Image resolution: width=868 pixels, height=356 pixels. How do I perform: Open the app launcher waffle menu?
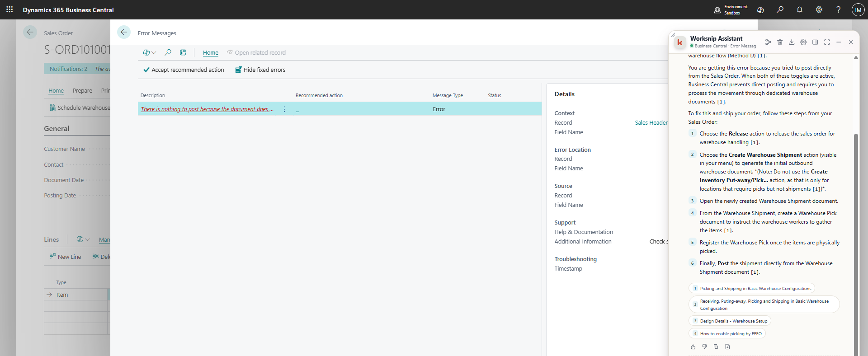(9, 9)
